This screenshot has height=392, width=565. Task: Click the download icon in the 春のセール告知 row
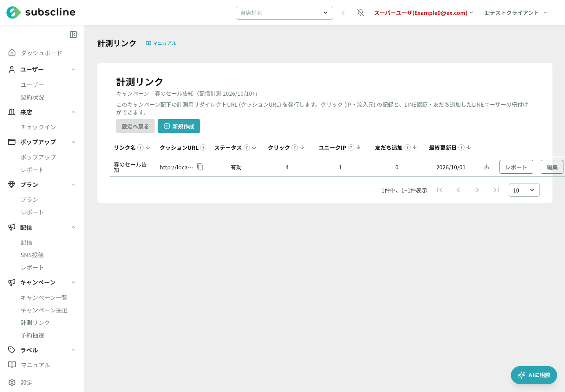[486, 167]
